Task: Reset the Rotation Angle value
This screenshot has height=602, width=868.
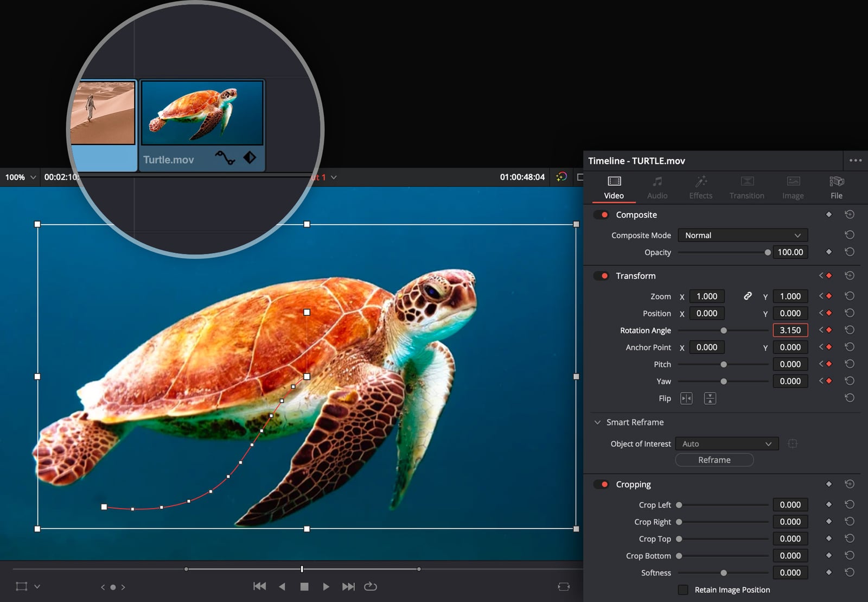Action: [850, 330]
